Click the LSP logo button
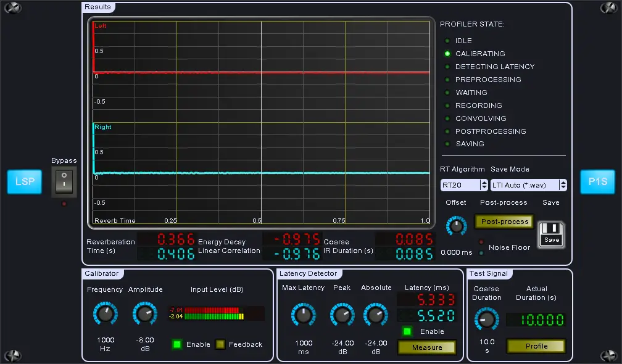Image resolution: width=622 pixels, height=364 pixels. (x=25, y=182)
